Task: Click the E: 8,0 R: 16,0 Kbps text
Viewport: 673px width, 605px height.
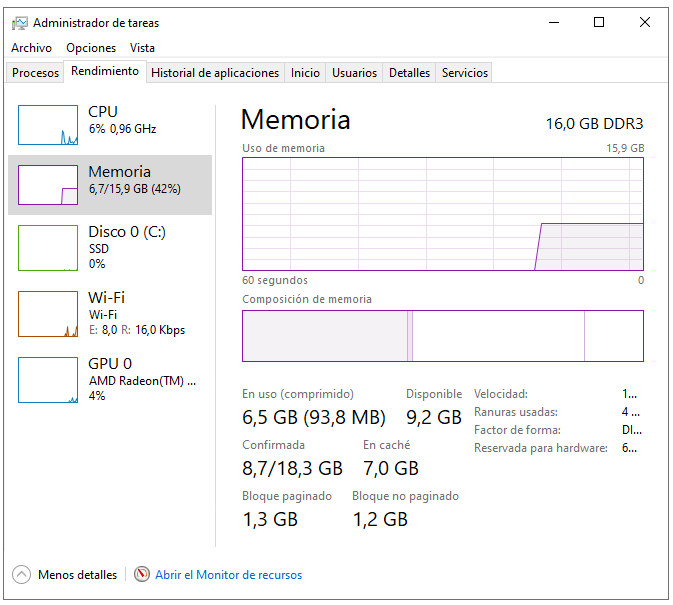Action: click(137, 330)
